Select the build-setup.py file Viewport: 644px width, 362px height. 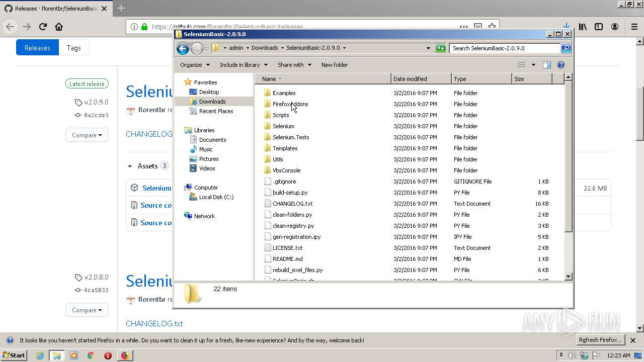coord(290,193)
